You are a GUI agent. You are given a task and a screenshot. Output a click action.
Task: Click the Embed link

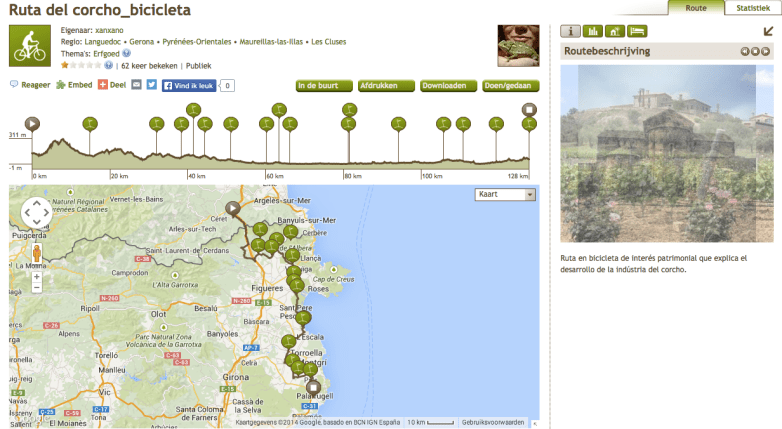[x=74, y=85]
